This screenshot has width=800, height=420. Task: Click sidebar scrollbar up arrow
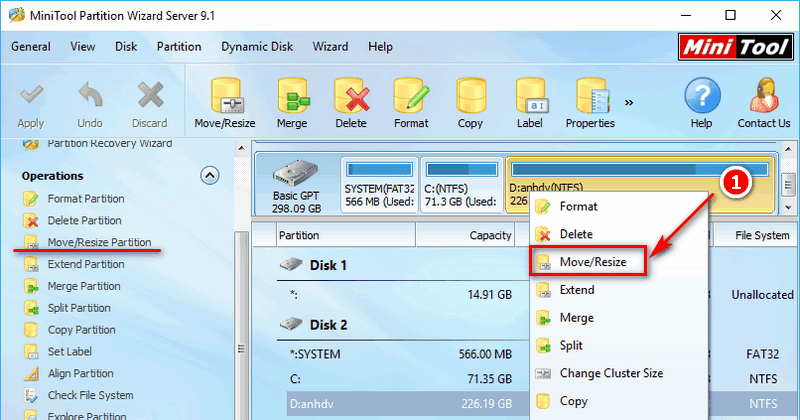pyautogui.click(x=242, y=149)
